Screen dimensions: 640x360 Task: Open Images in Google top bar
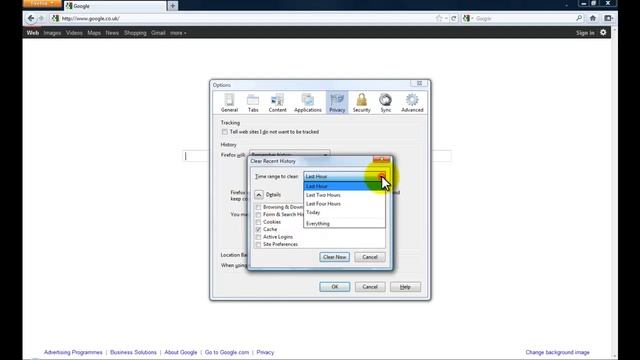click(52, 33)
